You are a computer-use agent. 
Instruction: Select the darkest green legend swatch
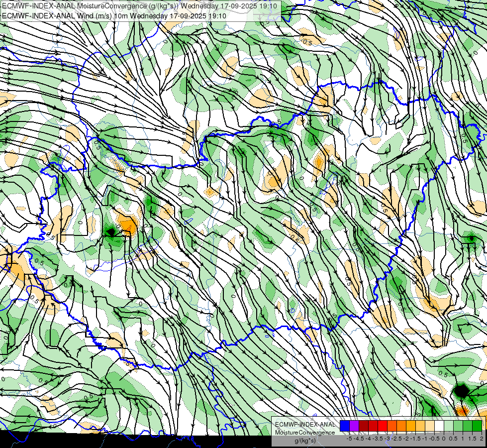pos(477,426)
